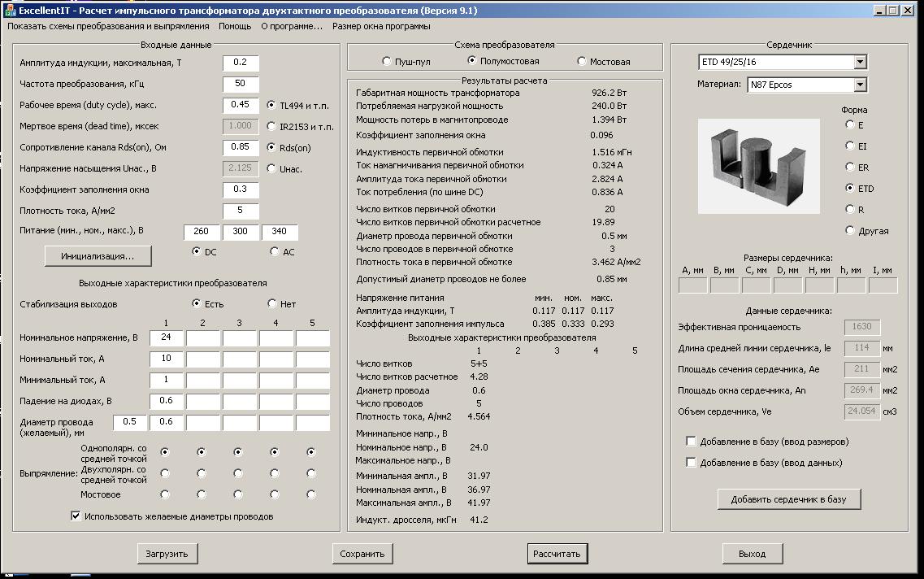
Task: Choose the TL494 и т.п. controller option
Action: coord(271,105)
